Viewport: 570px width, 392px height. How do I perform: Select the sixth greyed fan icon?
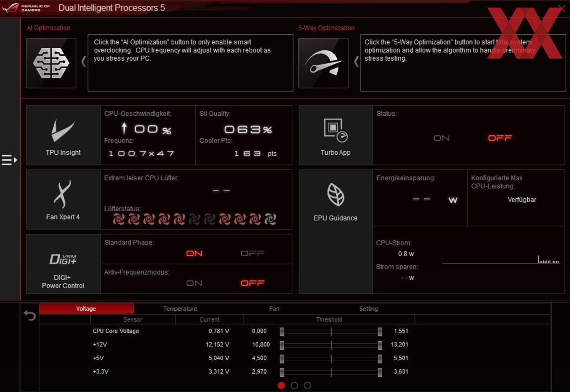pyautogui.click(x=194, y=219)
